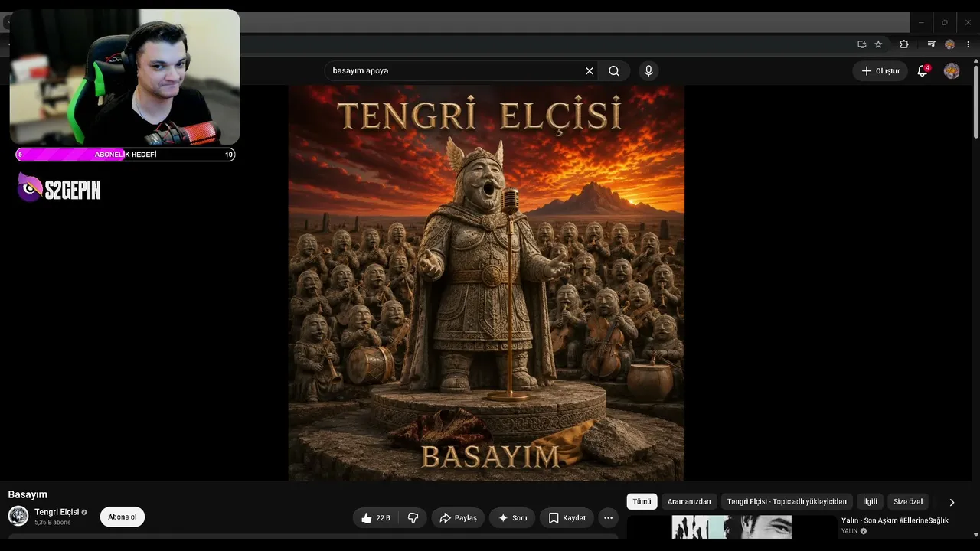The height and width of the screenshot is (551, 980).
Task: Dislike the Basayım video
Action: [x=413, y=518]
